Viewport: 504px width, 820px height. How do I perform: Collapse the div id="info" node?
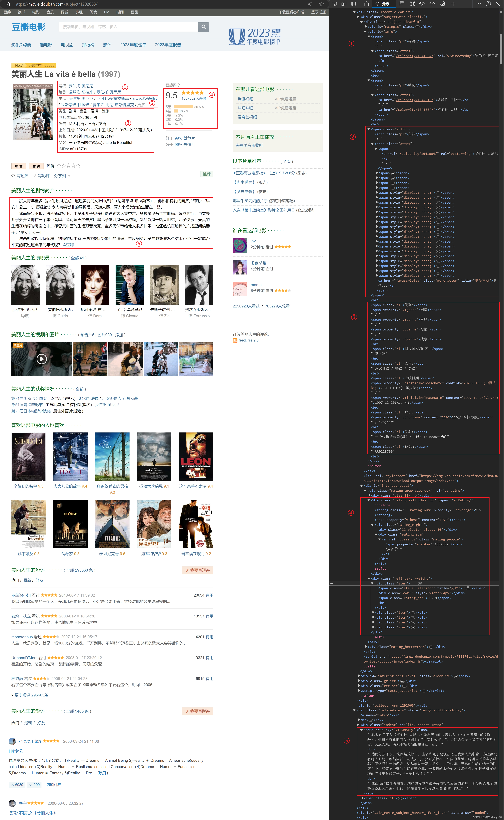[365, 32]
